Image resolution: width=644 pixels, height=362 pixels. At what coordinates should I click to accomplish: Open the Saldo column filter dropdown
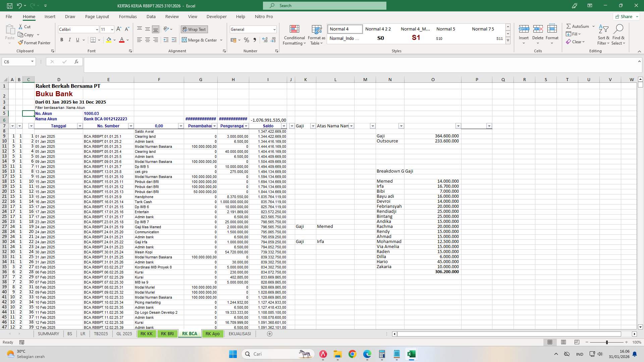point(283,126)
